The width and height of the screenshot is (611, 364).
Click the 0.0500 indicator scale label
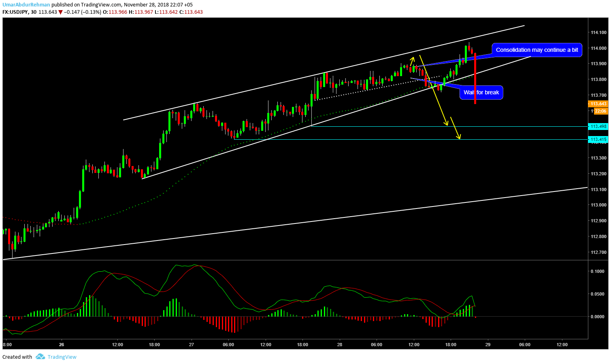point(598,294)
